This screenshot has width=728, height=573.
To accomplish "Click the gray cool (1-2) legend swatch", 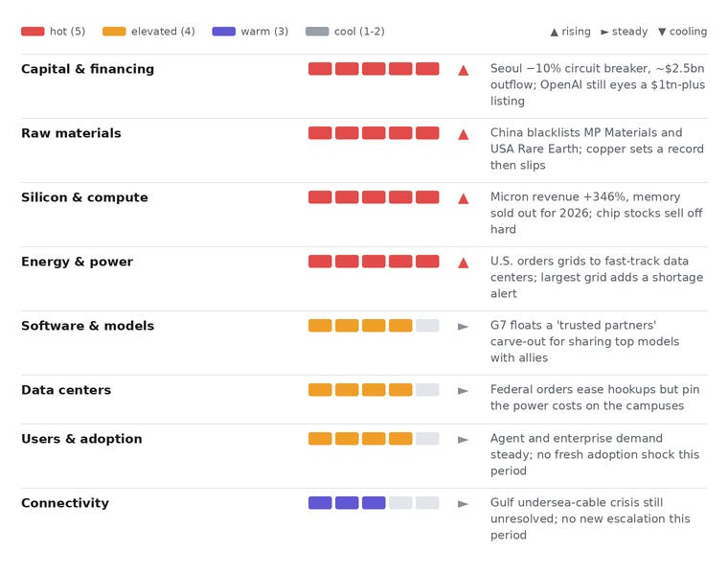I will (317, 31).
